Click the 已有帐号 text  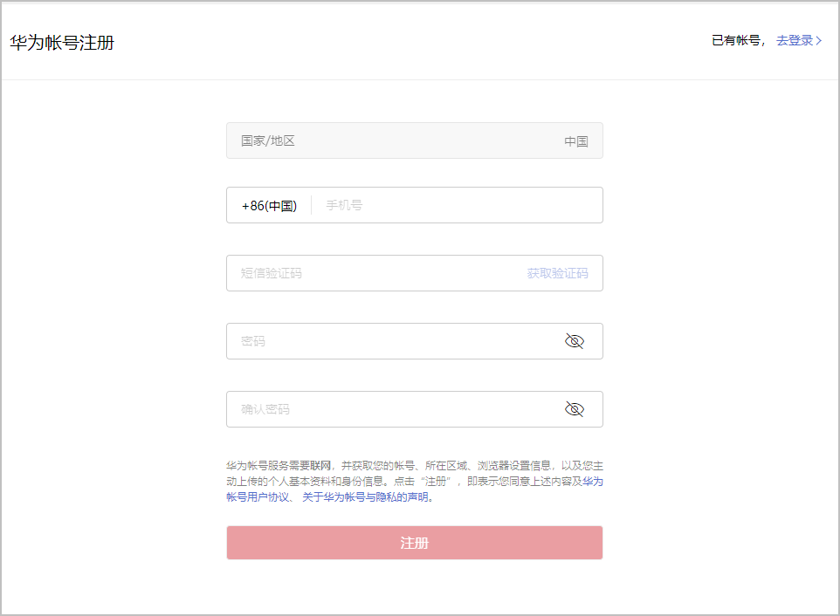tap(735, 40)
